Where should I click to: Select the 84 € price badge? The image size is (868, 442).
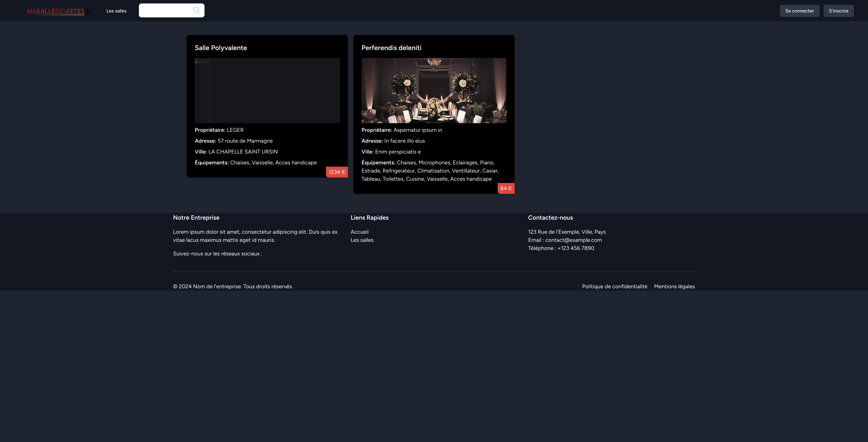pos(505,188)
